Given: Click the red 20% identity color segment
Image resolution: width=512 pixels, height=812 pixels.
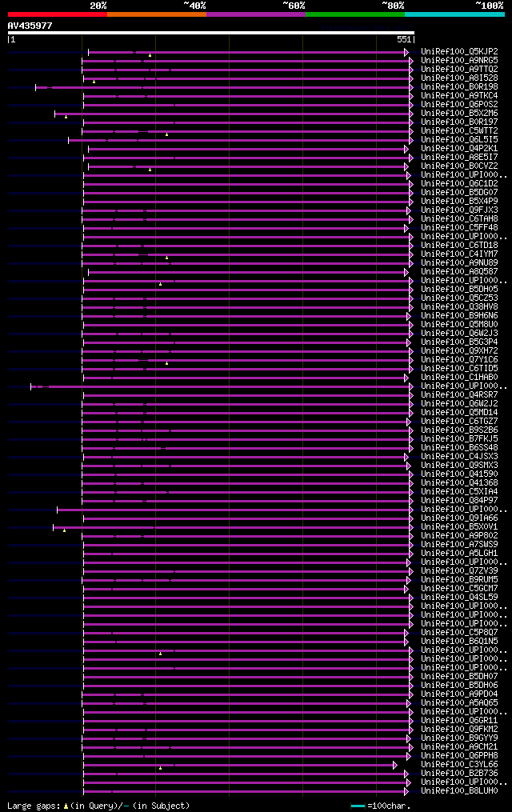Looking at the screenshot, I should 58,14.
